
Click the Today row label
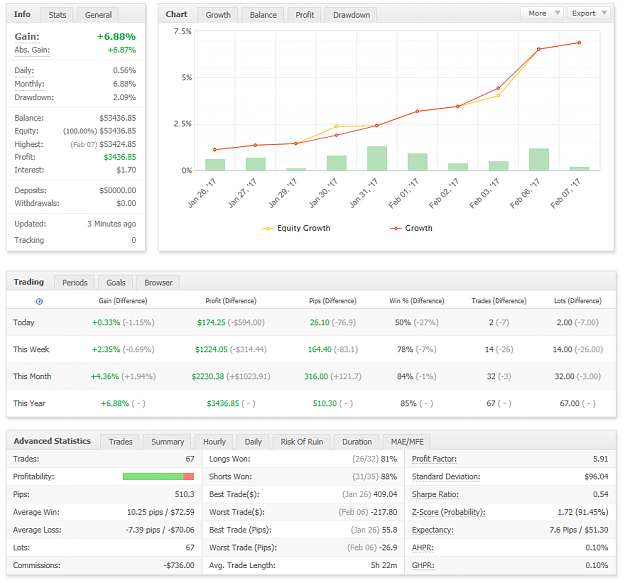(x=24, y=322)
